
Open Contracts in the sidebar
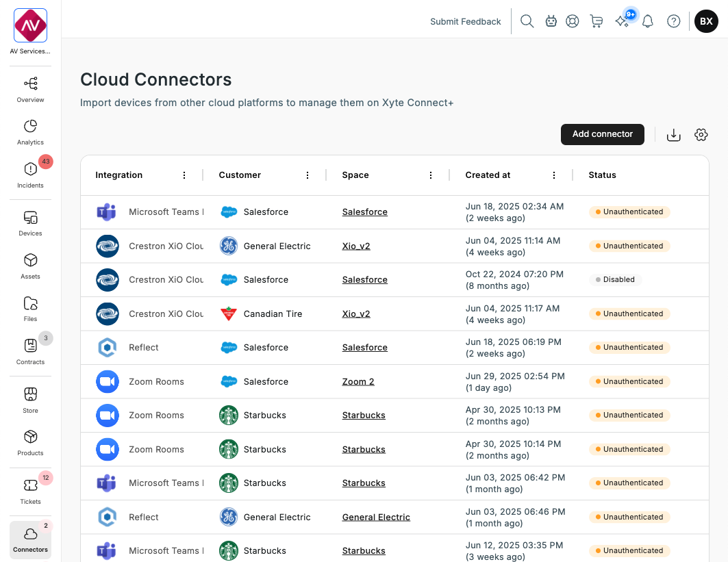(x=30, y=353)
